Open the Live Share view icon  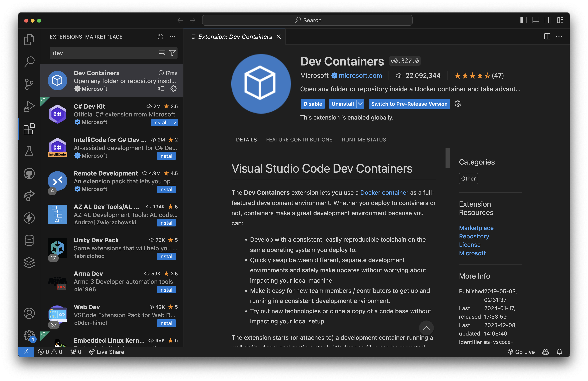[29, 196]
